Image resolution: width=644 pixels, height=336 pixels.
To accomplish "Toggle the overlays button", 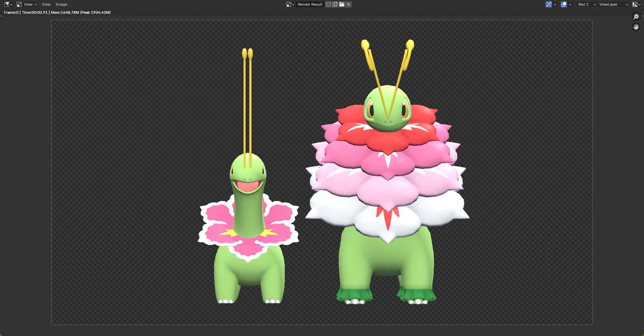I will [x=563, y=4].
